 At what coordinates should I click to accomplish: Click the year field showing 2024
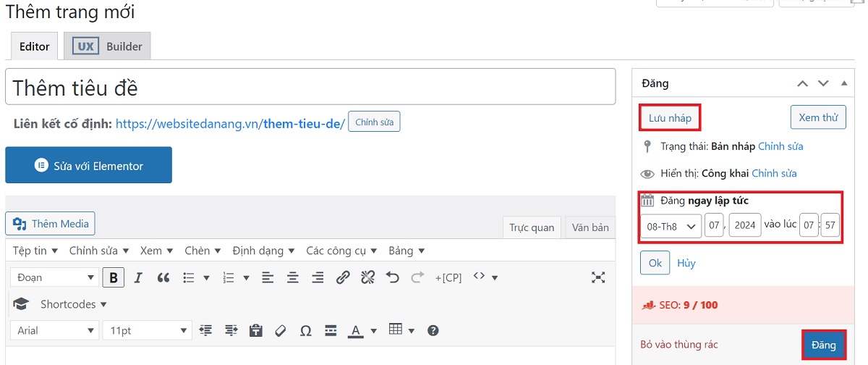pos(745,226)
